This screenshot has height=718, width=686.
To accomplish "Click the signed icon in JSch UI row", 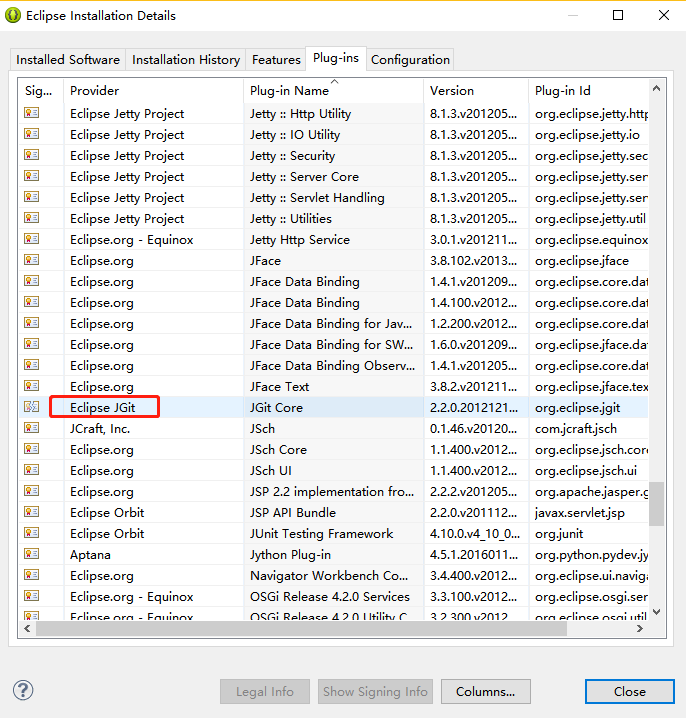I will click(x=32, y=470).
